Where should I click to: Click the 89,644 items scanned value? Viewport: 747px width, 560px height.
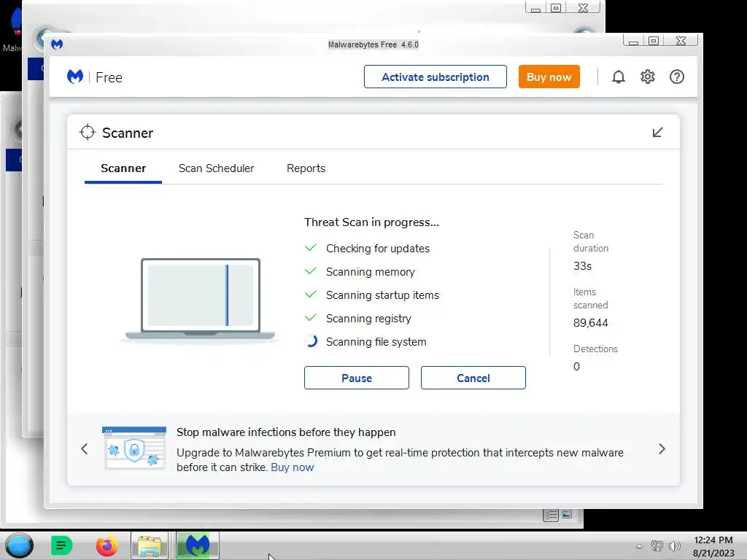pyautogui.click(x=591, y=323)
